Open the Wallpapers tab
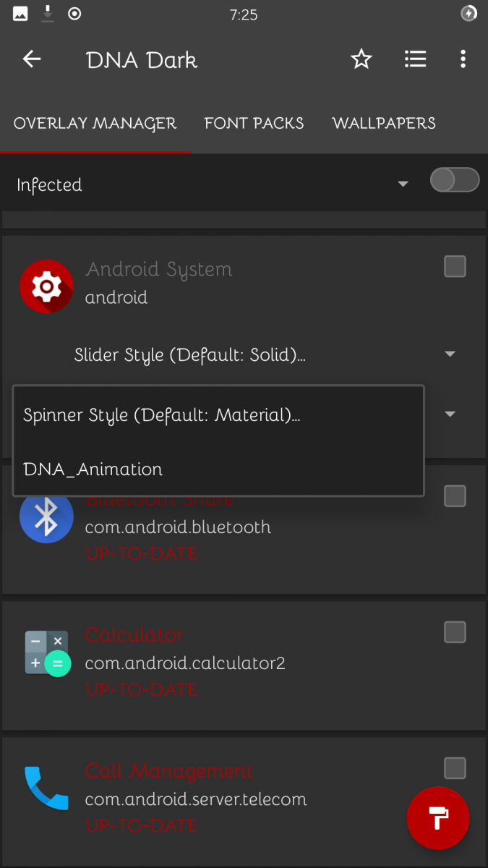The width and height of the screenshot is (488, 868). pos(383,124)
